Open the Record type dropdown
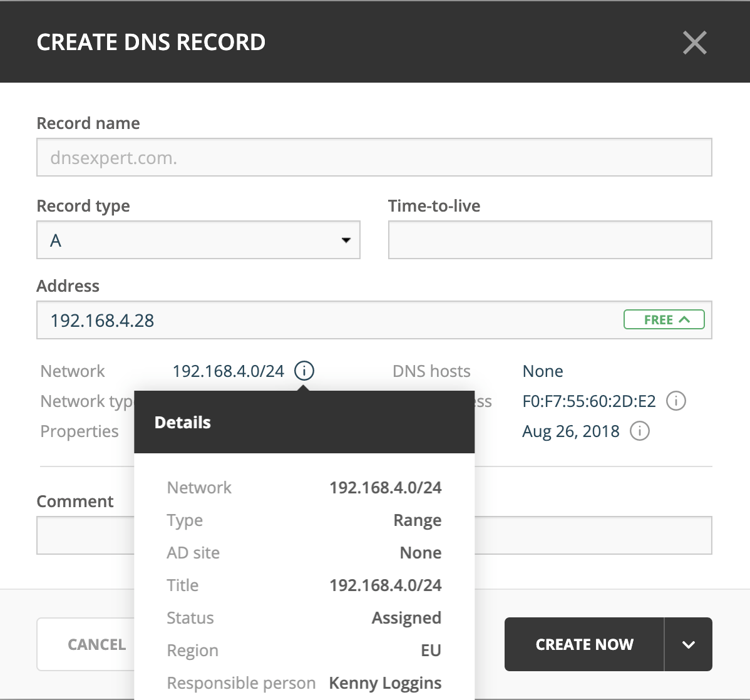Screen dimensions: 750x700 198,240
